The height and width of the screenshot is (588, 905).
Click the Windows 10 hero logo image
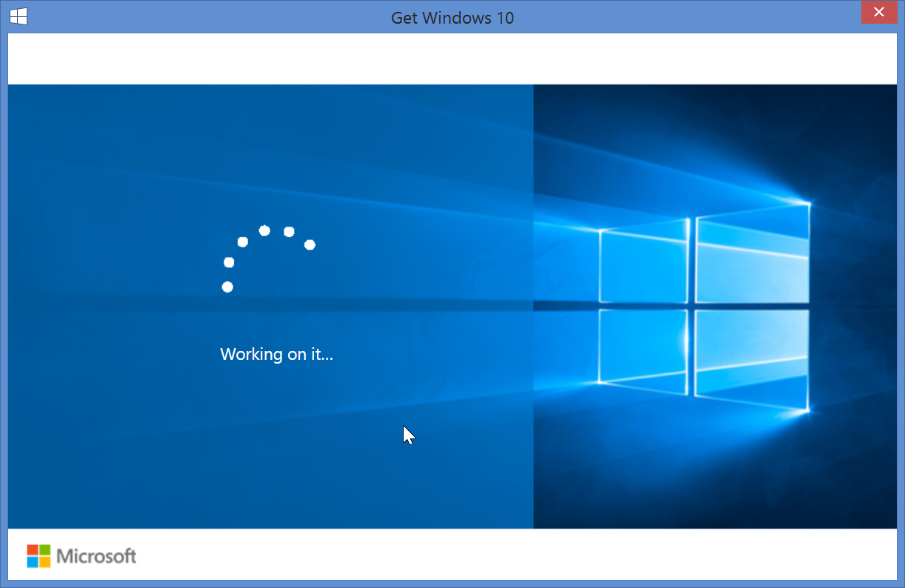click(x=704, y=306)
